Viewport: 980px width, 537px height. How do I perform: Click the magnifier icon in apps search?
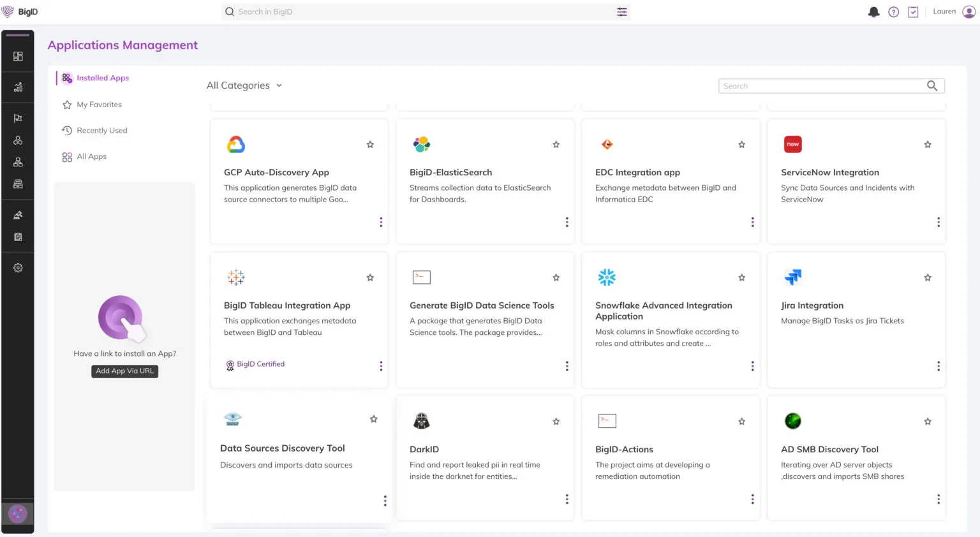pyautogui.click(x=932, y=86)
